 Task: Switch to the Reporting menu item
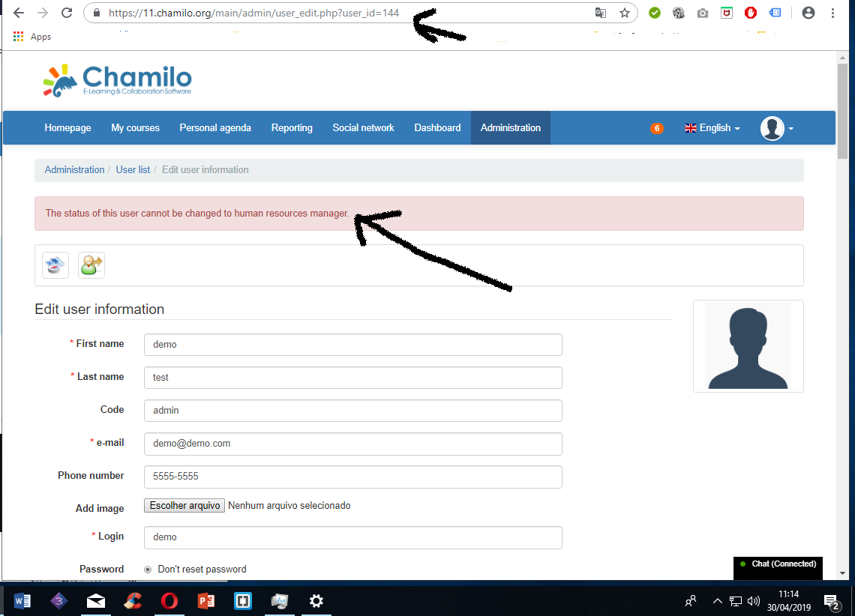point(292,127)
